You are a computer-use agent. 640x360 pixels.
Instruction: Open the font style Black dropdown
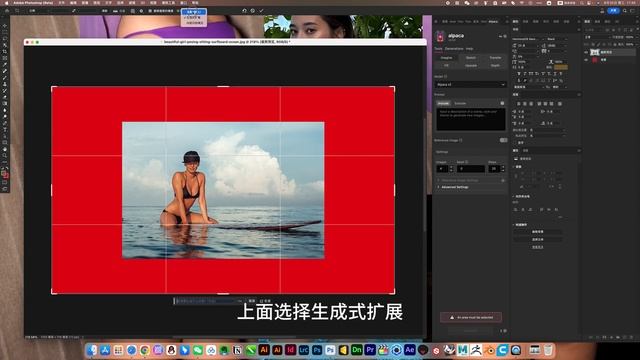(x=557, y=39)
